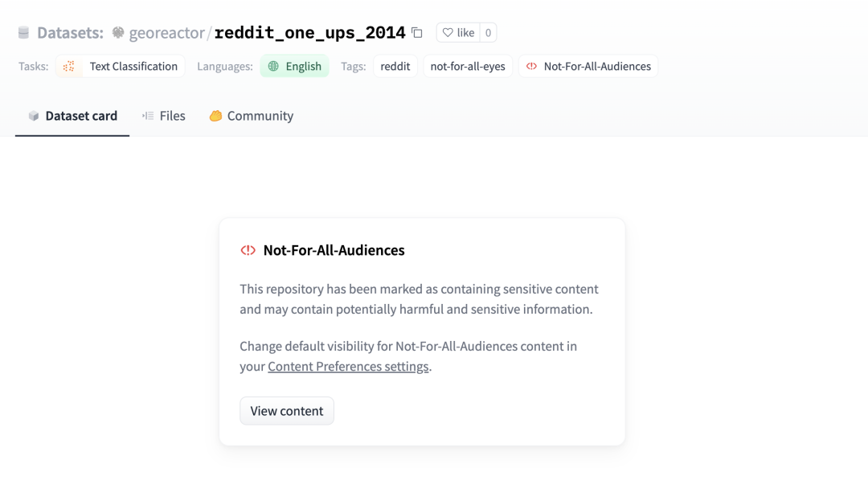Select the reddit tag
This screenshot has width=868, height=497.
pos(395,67)
